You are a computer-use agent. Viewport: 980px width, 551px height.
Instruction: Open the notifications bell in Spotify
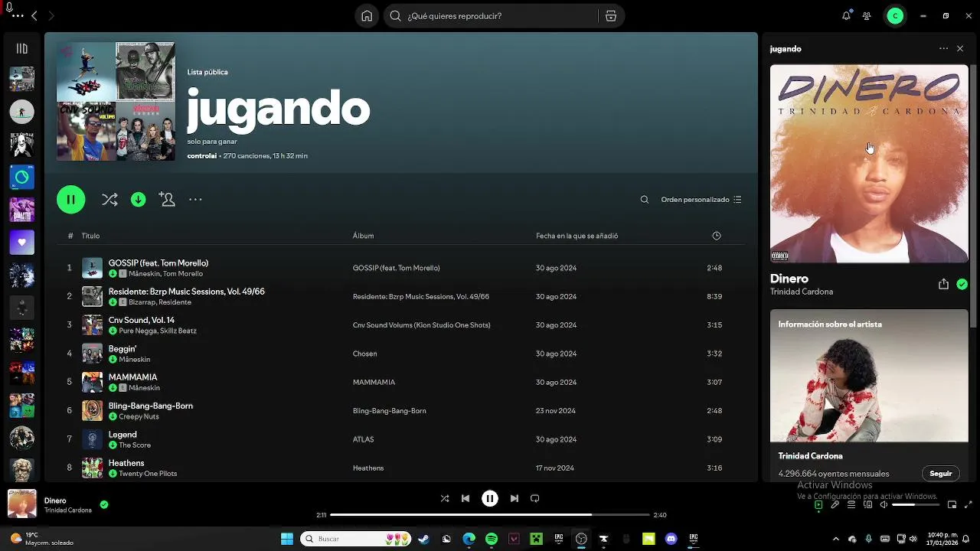[x=846, y=16]
